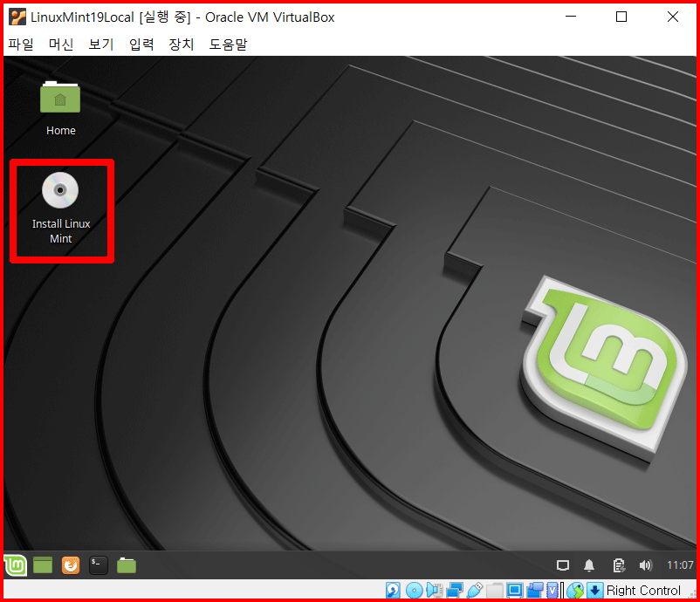700x602 pixels.
Task: Select the Home folder desktop icon
Action: [x=60, y=108]
